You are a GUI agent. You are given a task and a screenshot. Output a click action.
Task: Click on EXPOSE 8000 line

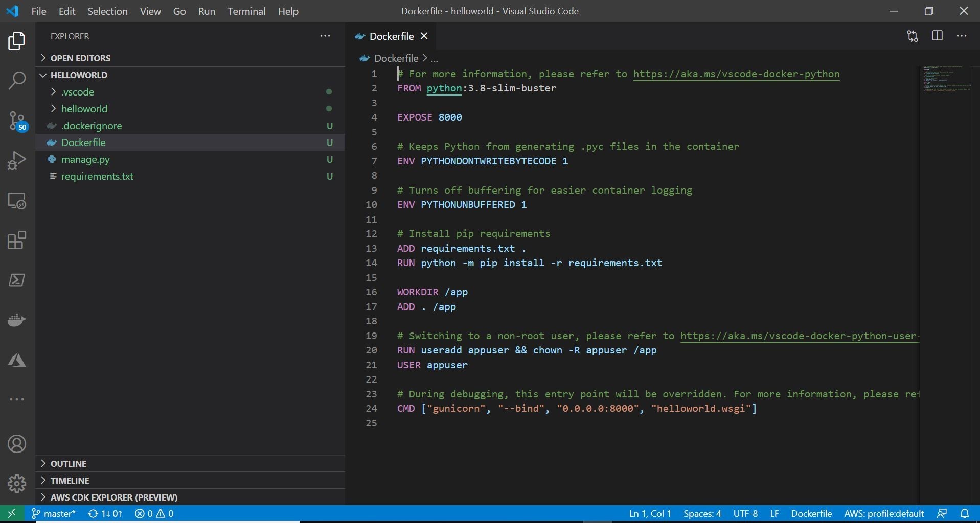(429, 117)
